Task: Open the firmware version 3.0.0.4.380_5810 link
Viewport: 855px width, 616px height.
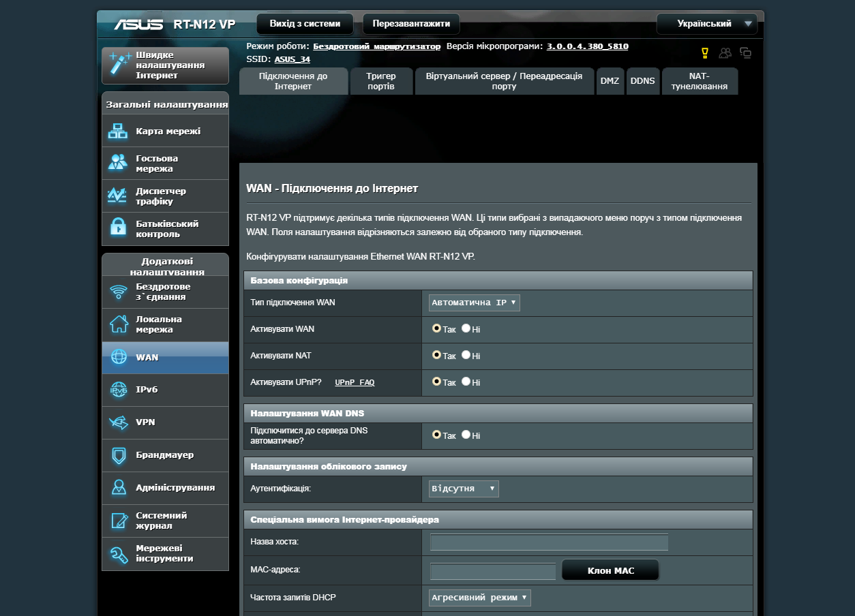Action: [x=588, y=46]
